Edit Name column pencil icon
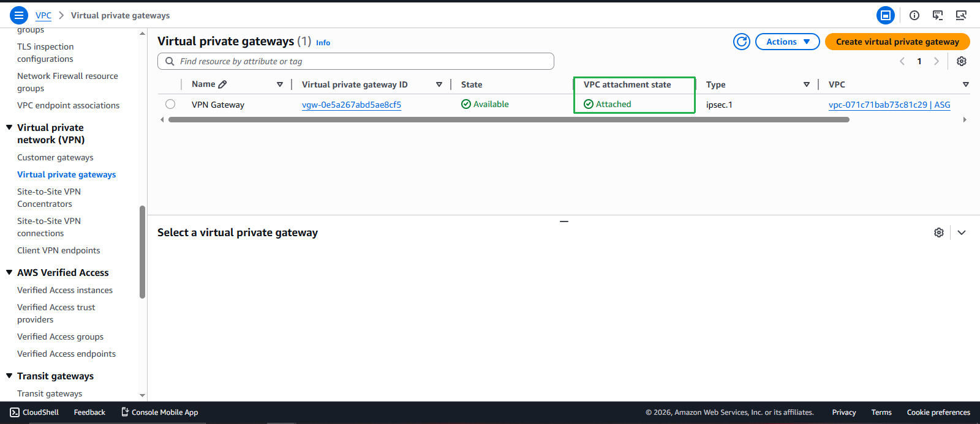The height and width of the screenshot is (424, 980). (222, 84)
